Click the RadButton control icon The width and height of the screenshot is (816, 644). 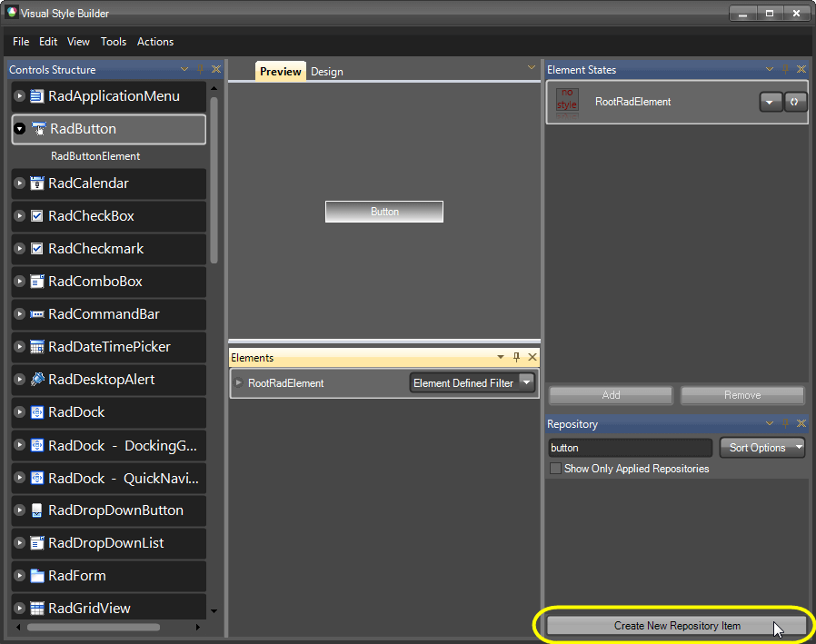coord(38,128)
